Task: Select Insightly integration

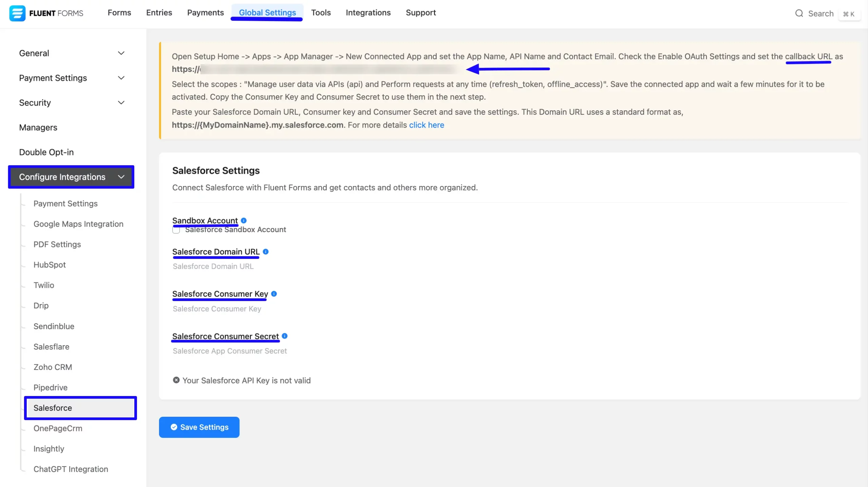Action: [48, 449]
